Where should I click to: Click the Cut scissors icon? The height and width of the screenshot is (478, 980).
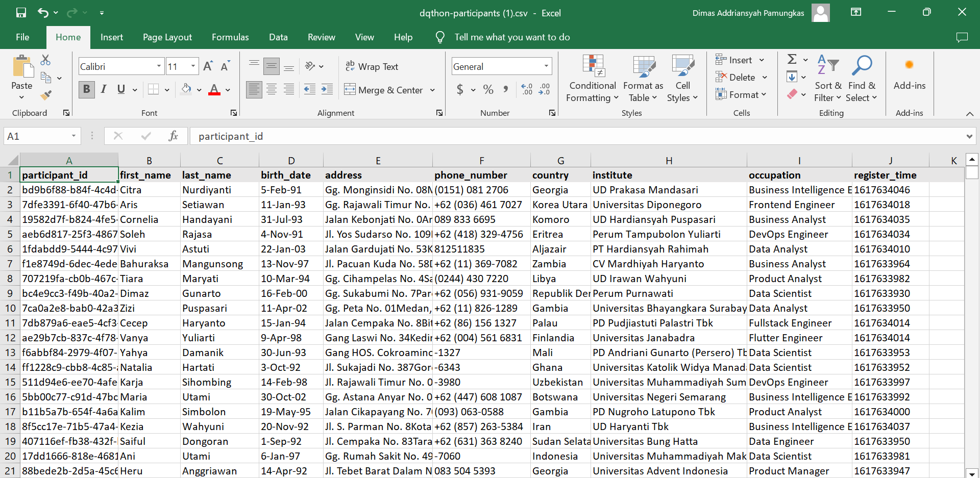(x=45, y=60)
